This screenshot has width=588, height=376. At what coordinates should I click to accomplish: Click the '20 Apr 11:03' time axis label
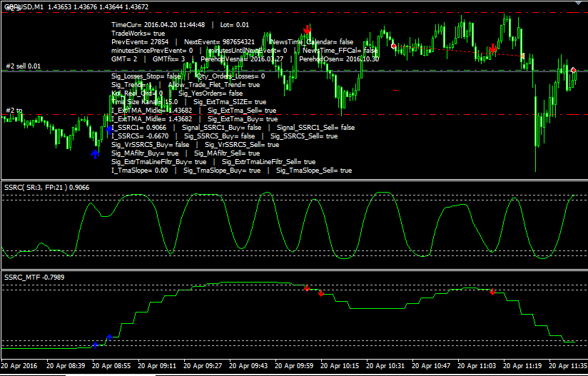[x=477, y=365]
